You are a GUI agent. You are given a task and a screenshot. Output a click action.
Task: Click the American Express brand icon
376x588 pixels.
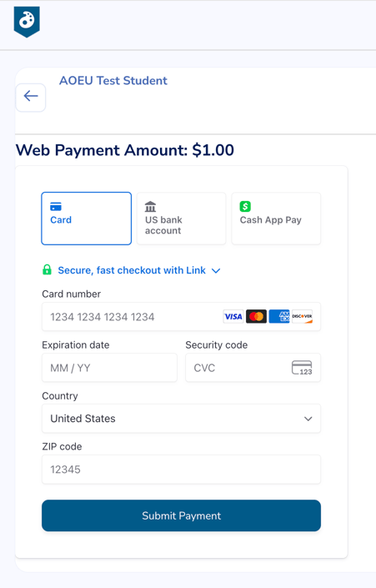279,316
